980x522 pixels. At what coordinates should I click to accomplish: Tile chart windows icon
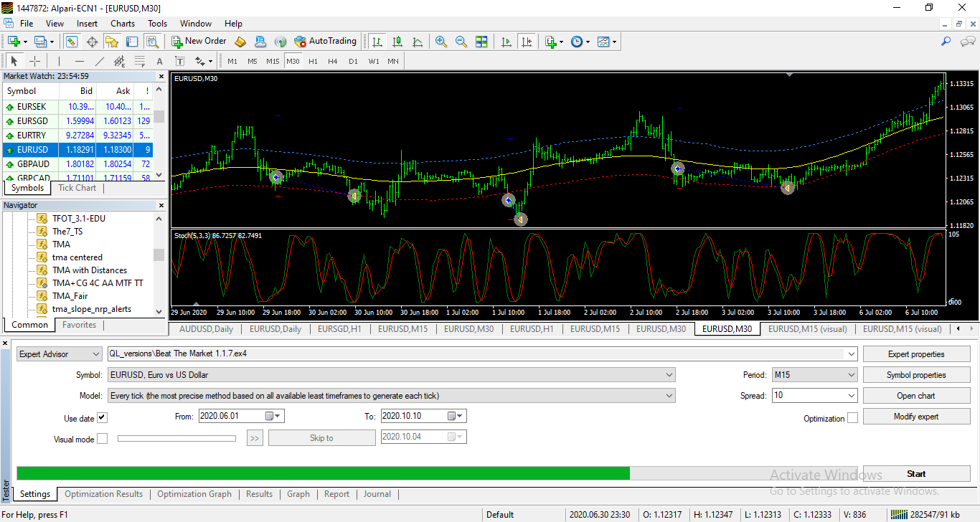click(481, 42)
